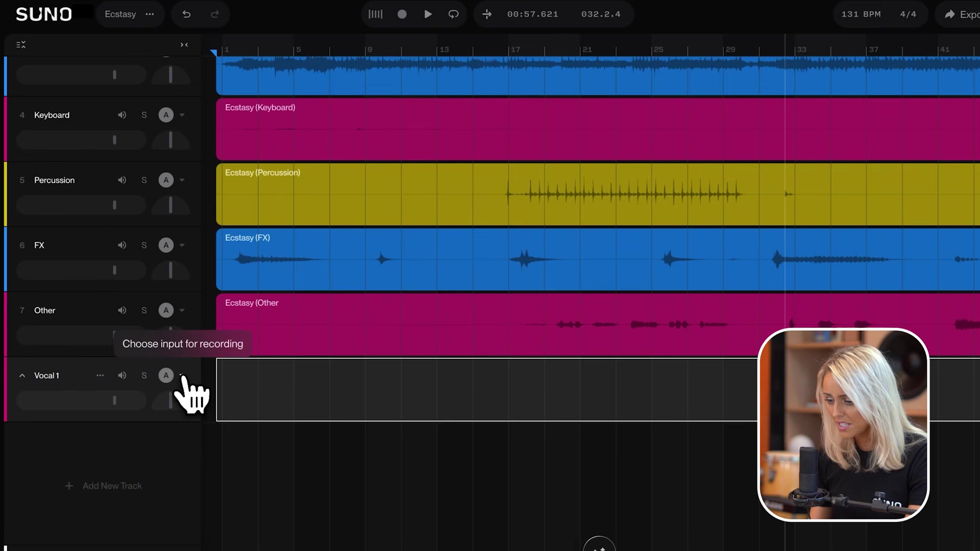Mute the Percussion track

[122, 180]
